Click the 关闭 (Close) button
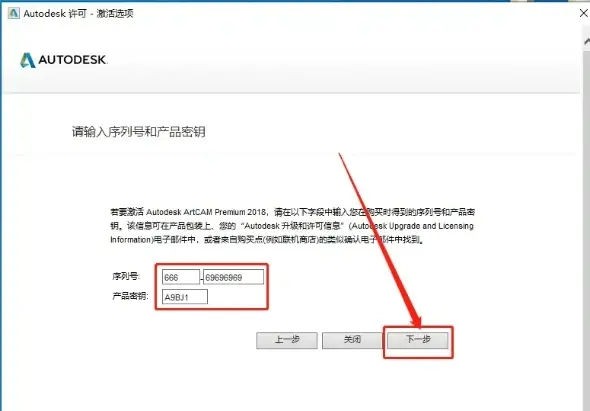590x411 pixels. [x=352, y=340]
